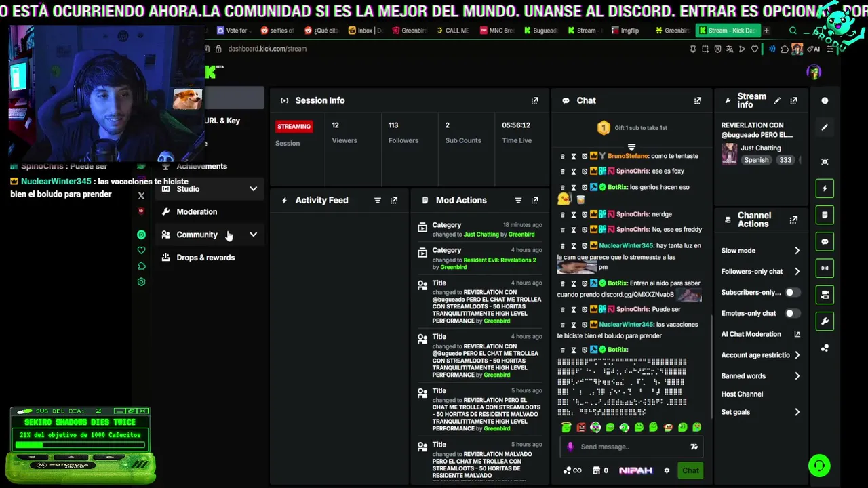The width and height of the screenshot is (868, 488).
Task: Open AI Chat Moderation link
Action: [x=761, y=334]
